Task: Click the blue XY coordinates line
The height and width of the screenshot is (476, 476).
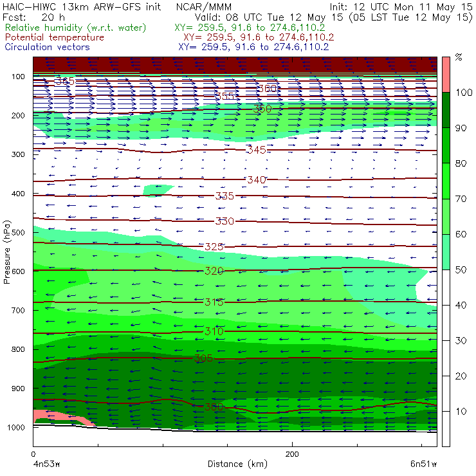Action: pyautogui.click(x=253, y=47)
